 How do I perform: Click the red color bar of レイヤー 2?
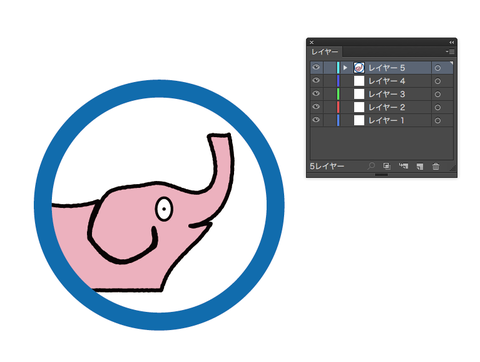coord(338,107)
